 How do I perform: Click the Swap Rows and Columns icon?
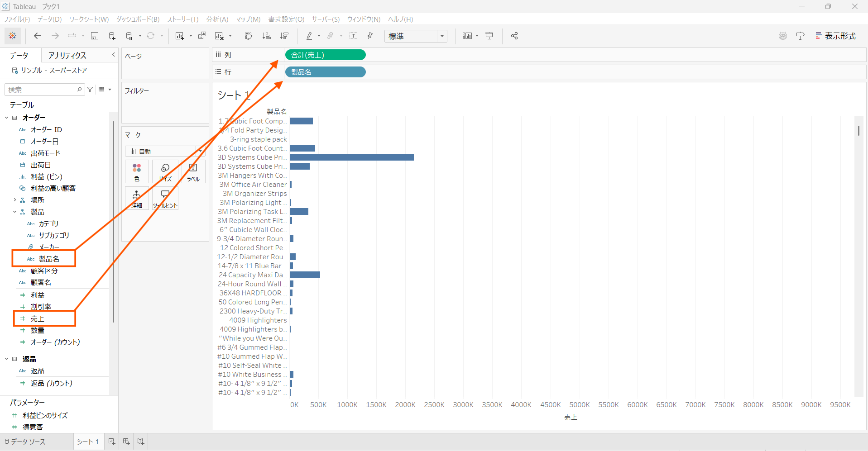coord(248,36)
